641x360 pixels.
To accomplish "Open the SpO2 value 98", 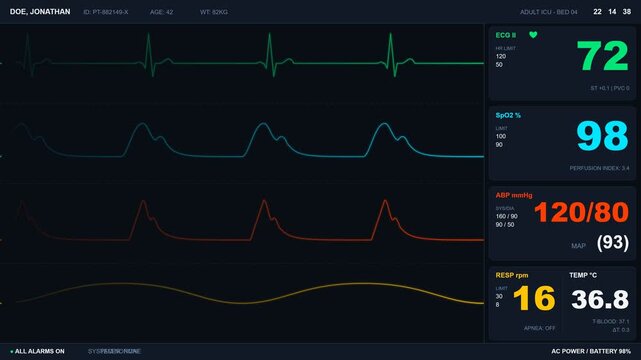I will click(602, 136).
